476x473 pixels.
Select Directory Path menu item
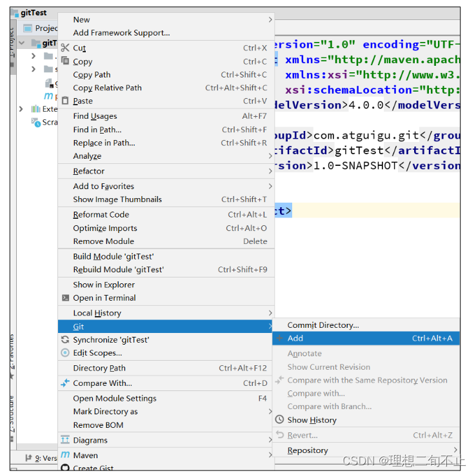click(x=166, y=368)
